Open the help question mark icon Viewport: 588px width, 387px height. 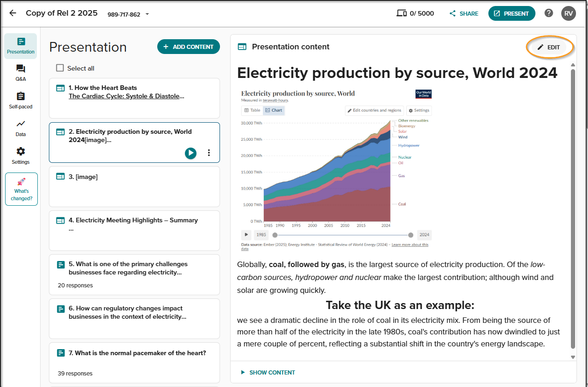549,13
